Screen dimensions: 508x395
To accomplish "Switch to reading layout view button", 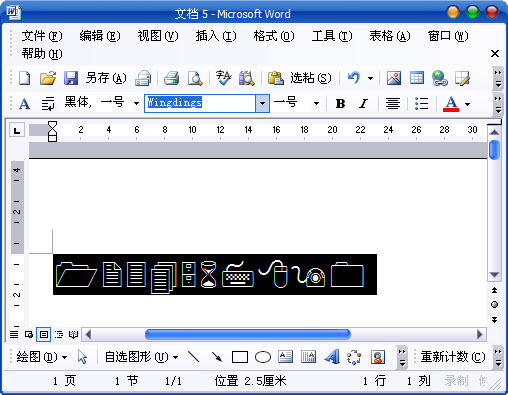I will (73, 334).
